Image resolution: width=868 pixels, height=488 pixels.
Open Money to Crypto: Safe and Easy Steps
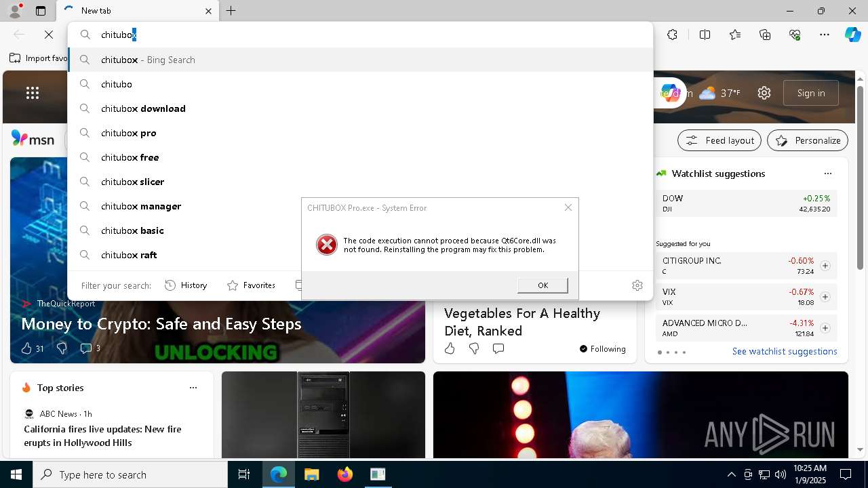click(x=161, y=324)
